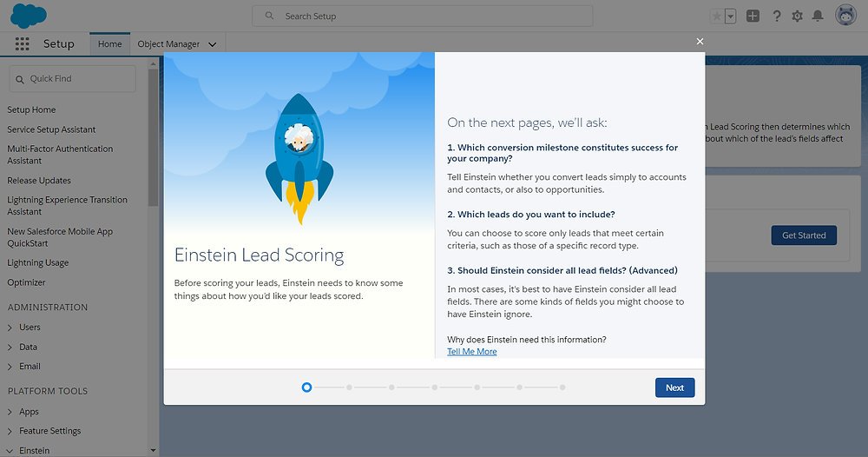Click the last progress step dot
Viewport: 868px width, 457px height.
click(x=562, y=387)
